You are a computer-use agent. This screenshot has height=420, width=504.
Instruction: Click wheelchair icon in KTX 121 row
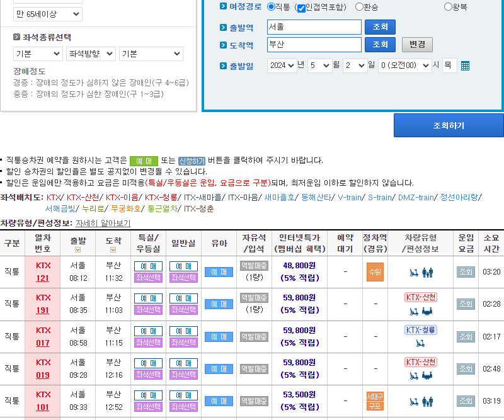click(414, 273)
